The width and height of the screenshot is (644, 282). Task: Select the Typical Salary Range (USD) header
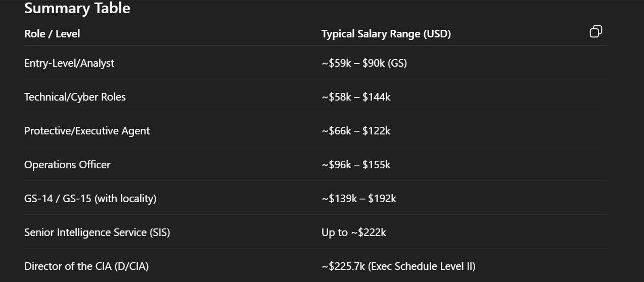pyautogui.click(x=386, y=34)
